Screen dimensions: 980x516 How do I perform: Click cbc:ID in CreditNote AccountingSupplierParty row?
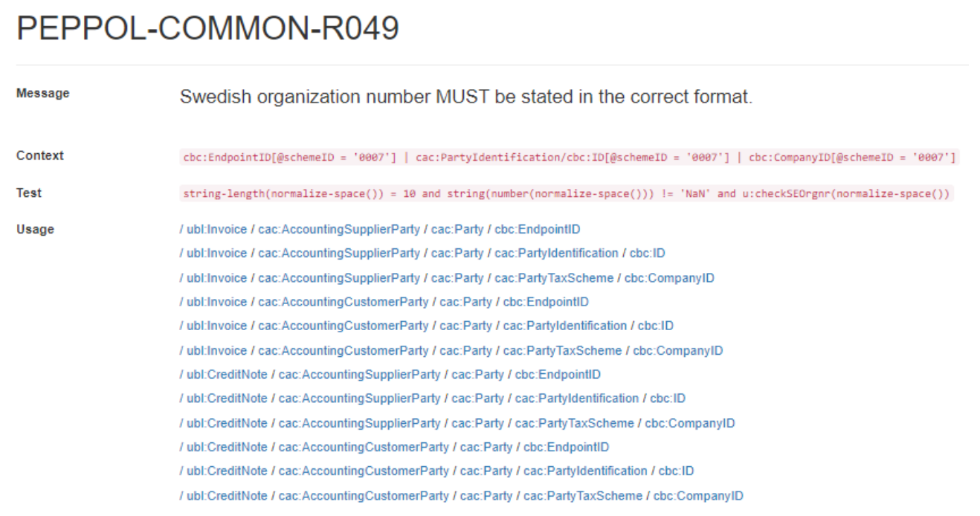point(668,399)
